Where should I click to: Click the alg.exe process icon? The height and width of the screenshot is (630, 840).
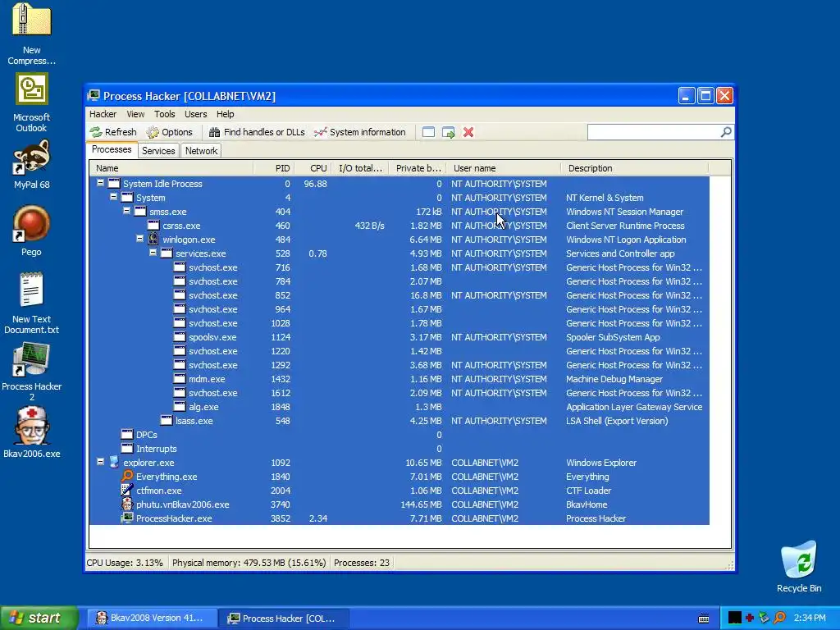point(180,406)
